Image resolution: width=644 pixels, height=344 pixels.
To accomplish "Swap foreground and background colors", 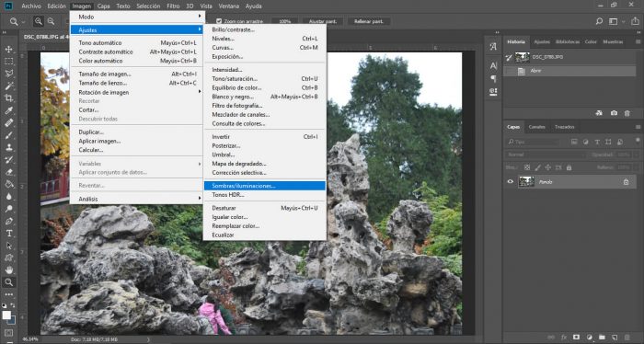I will point(13,305).
